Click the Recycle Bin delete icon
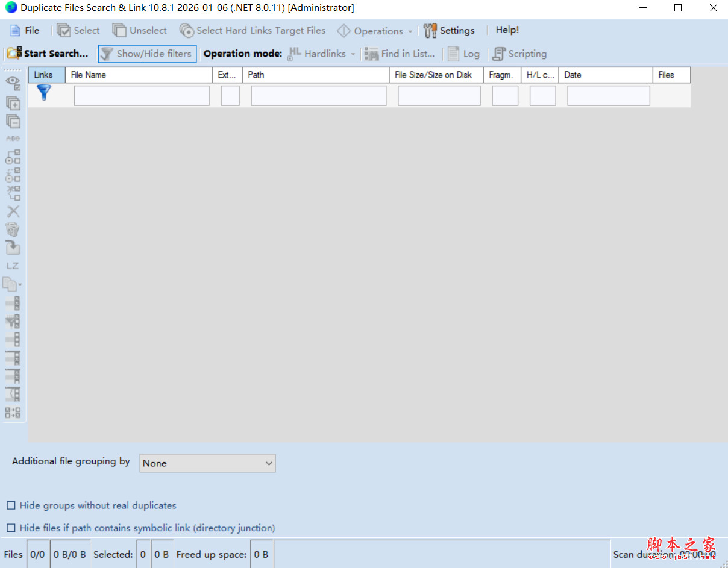 pos(13,229)
